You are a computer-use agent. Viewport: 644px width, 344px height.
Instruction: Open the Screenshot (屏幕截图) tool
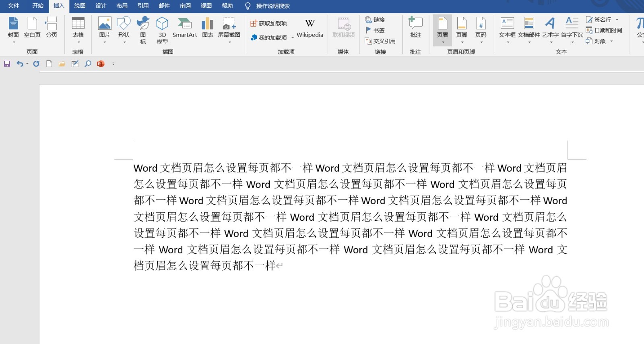pyautogui.click(x=229, y=30)
